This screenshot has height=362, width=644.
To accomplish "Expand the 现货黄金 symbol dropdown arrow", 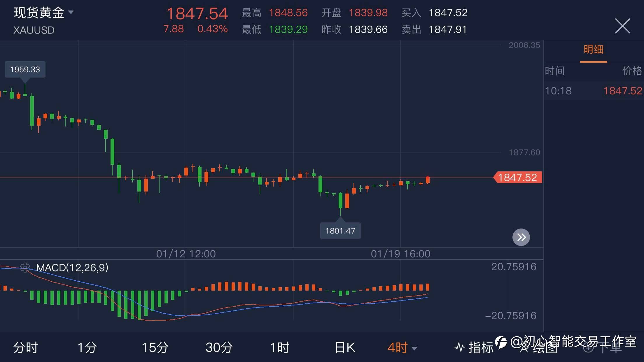I will tap(71, 12).
